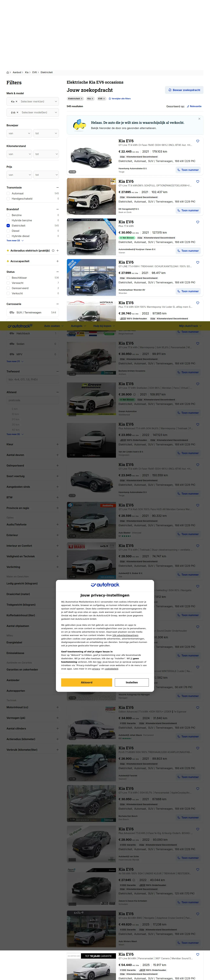Check the Gereserveerd status checkbox

coord(8,288)
